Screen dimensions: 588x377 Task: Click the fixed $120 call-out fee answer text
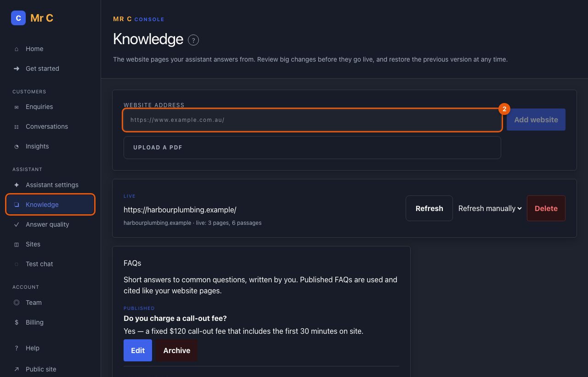[243, 331]
